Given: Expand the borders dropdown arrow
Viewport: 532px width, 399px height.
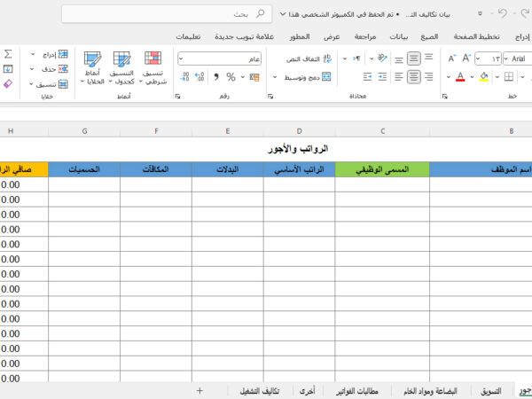Looking at the screenshot, I should coord(497,77).
